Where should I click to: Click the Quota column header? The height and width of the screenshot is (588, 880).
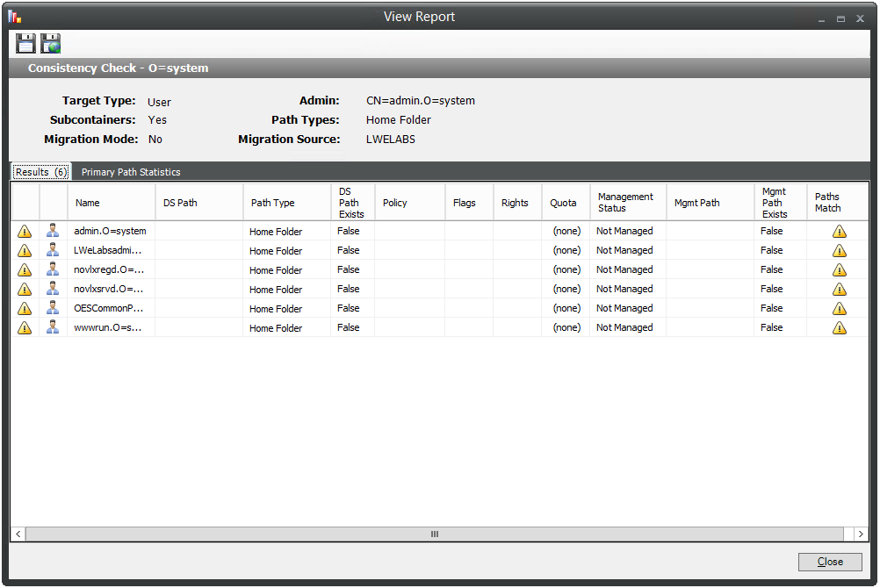(566, 203)
